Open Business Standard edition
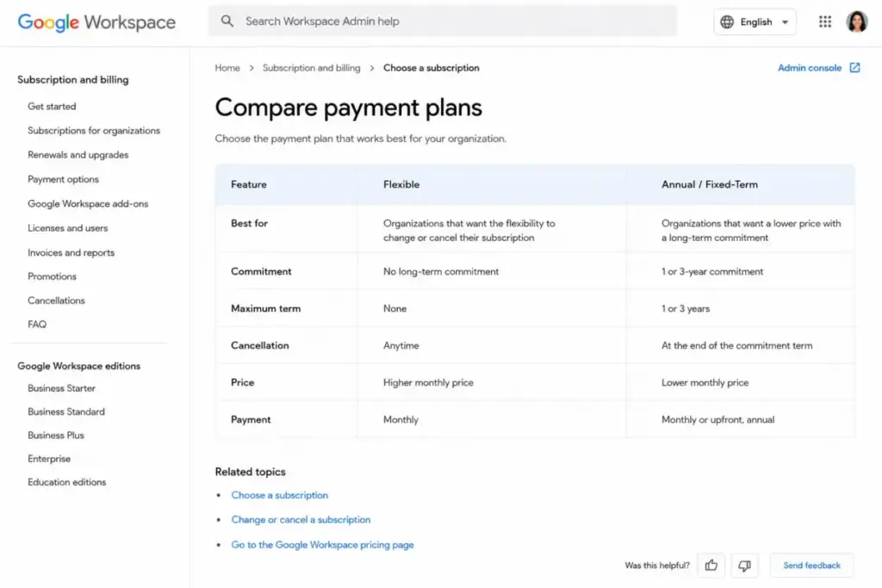This screenshot has height=588, width=882. [66, 412]
